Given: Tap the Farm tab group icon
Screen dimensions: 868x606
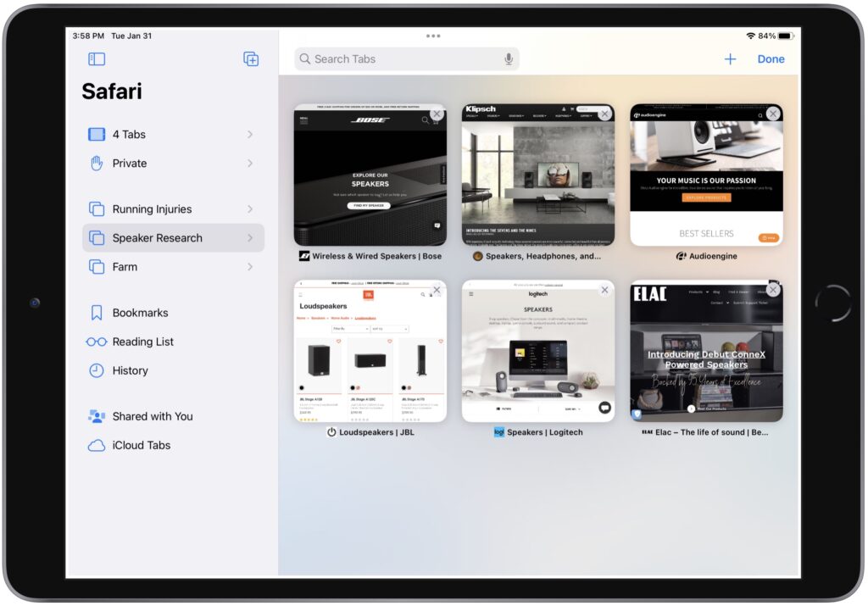Looking at the screenshot, I should click(x=97, y=267).
